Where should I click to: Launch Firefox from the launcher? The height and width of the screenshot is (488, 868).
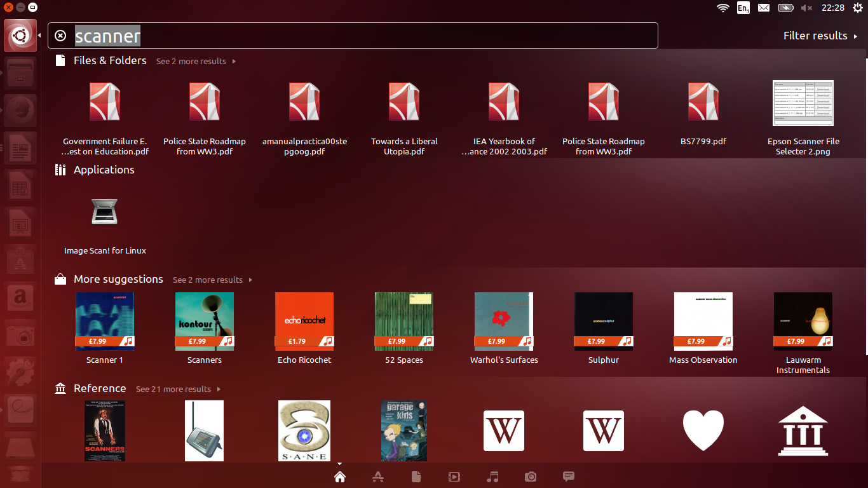point(20,111)
